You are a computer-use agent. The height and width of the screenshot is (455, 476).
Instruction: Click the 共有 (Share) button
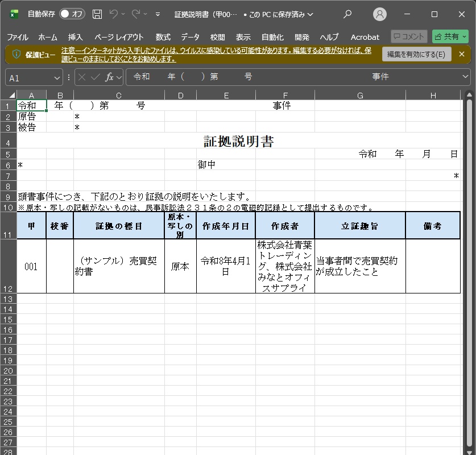click(449, 36)
